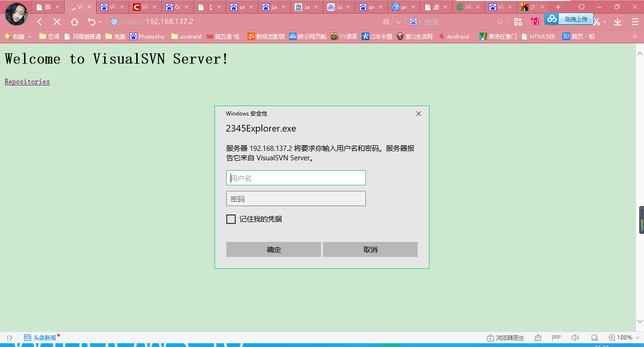Open the 河南省普通 bookmark
The height and width of the screenshot is (347, 644).
(83, 36)
